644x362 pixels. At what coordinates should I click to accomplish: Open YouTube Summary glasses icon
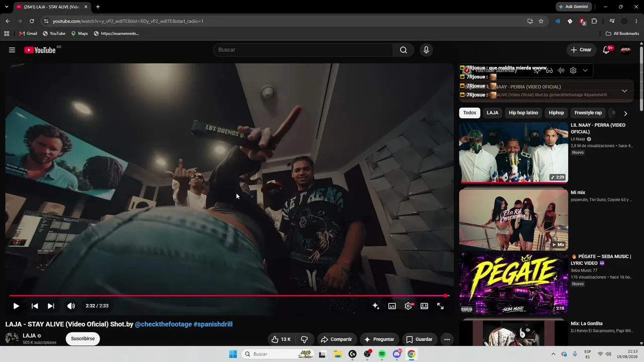[549, 70]
